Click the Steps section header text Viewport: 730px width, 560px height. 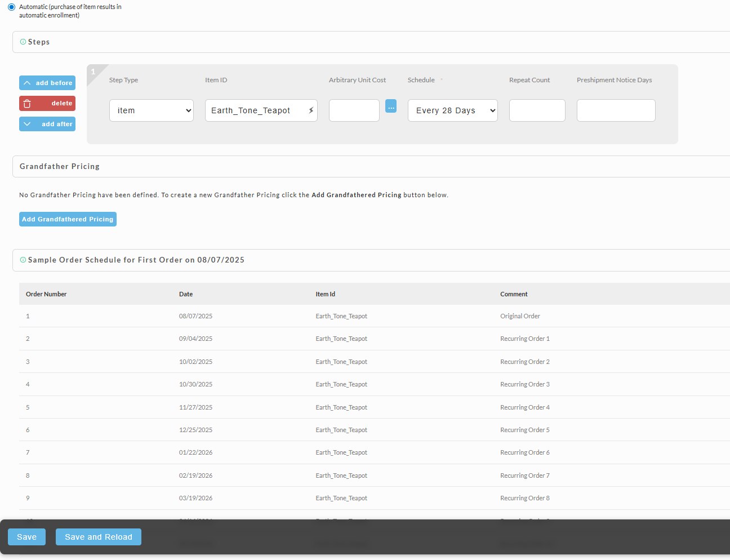[x=39, y=42]
